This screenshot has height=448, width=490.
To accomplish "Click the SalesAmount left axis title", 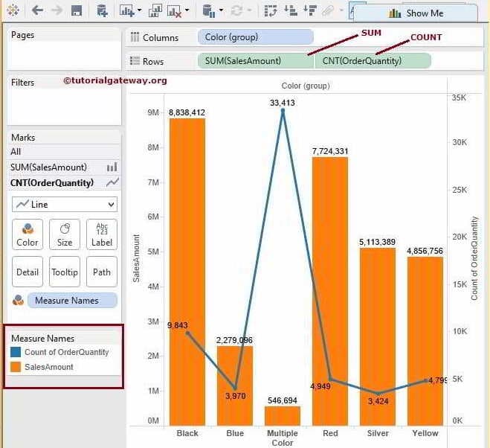I will click(x=136, y=258).
